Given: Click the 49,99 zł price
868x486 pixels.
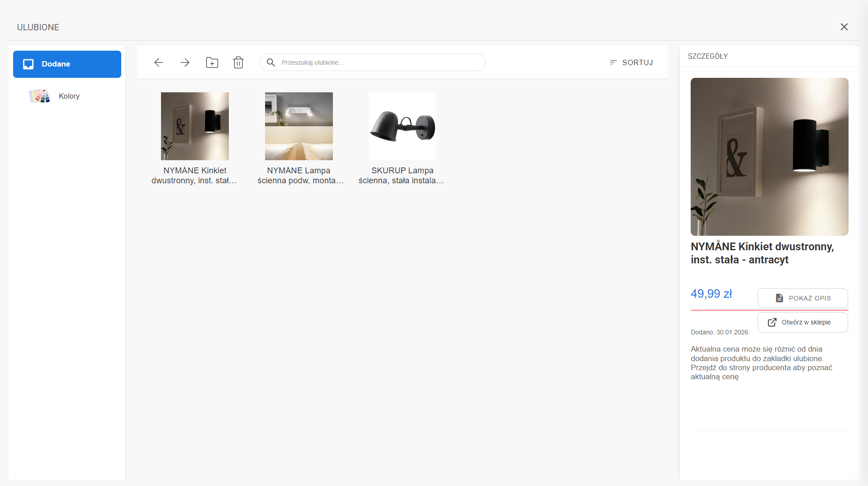Looking at the screenshot, I should click(711, 294).
